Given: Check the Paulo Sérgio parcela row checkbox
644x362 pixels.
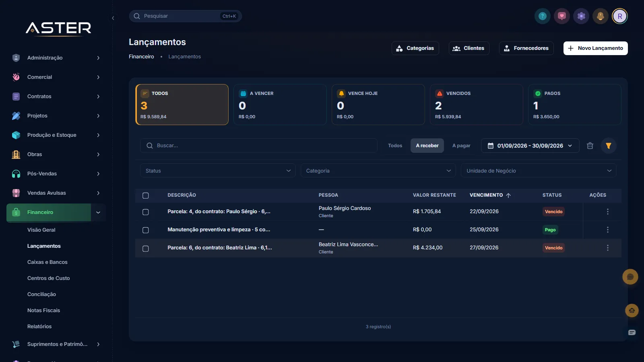Looking at the screenshot, I should click(146, 212).
